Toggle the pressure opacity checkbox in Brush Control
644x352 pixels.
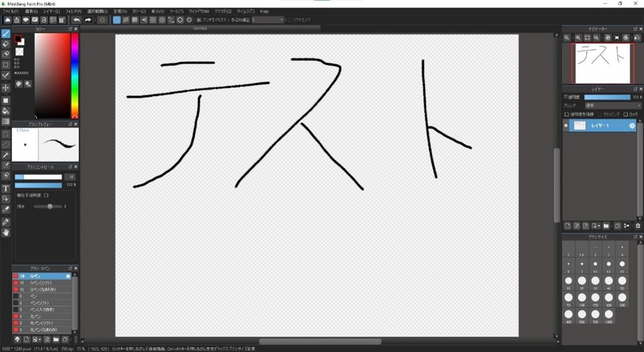[x=47, y=196]
